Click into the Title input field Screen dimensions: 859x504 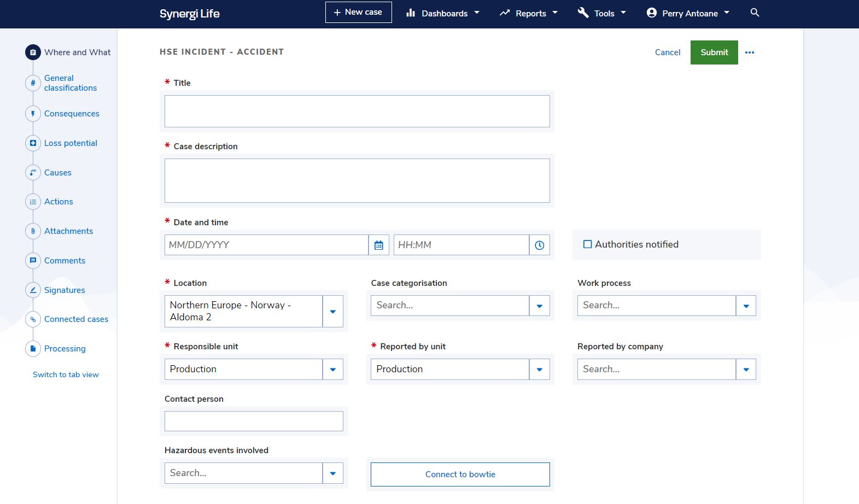[357, 112]
